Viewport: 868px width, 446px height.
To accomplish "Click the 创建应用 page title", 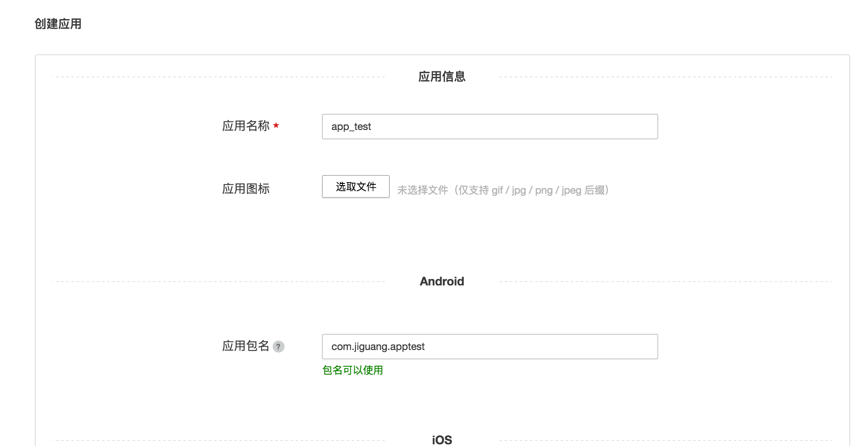I will pos(58,24).
